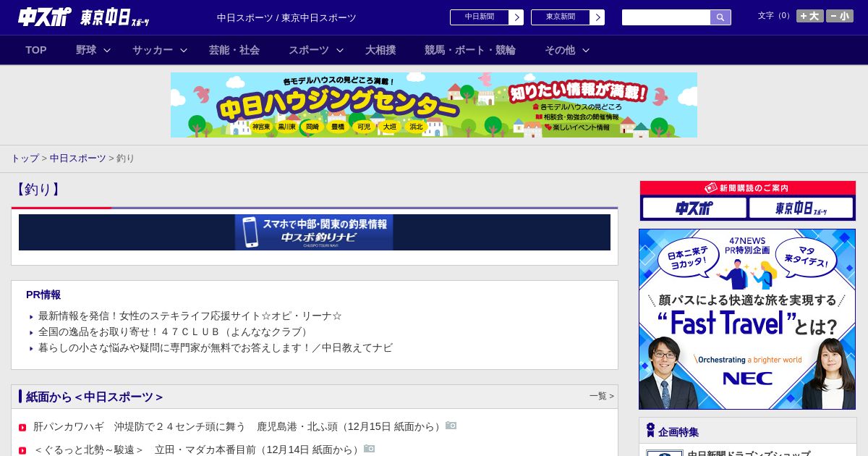Click the 企画特集 sidebar heading
The width and height of the screenshot is (868, 456).
[678, 431]
